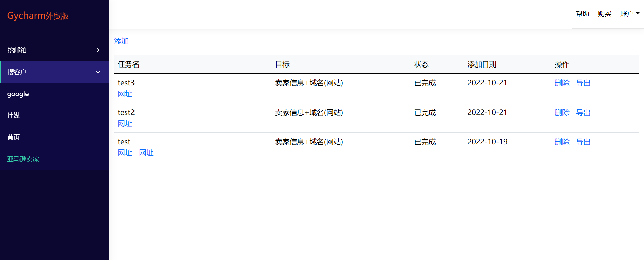
Task: Delete the test2 task
Action: [x=562, y=113]
